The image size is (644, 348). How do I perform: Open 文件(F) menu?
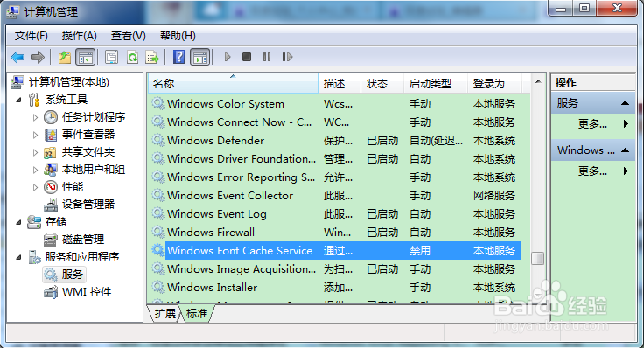coord(31,36)
